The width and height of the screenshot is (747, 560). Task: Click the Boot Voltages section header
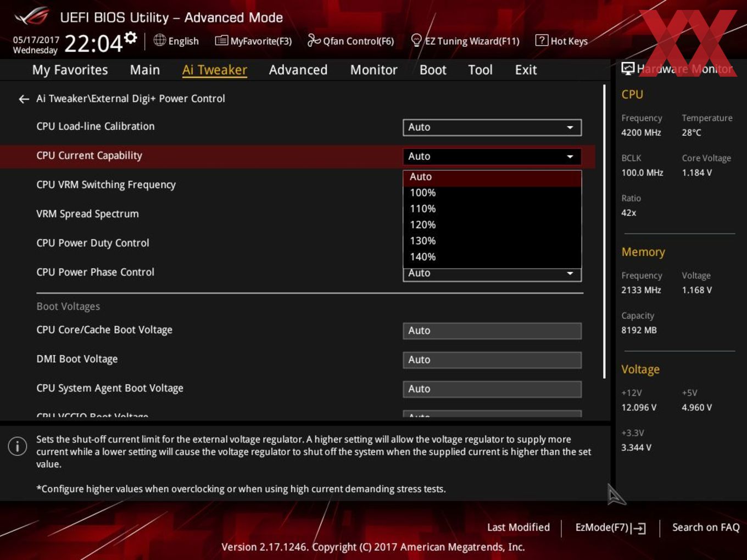pyautogui.click(x=68, y=306)
